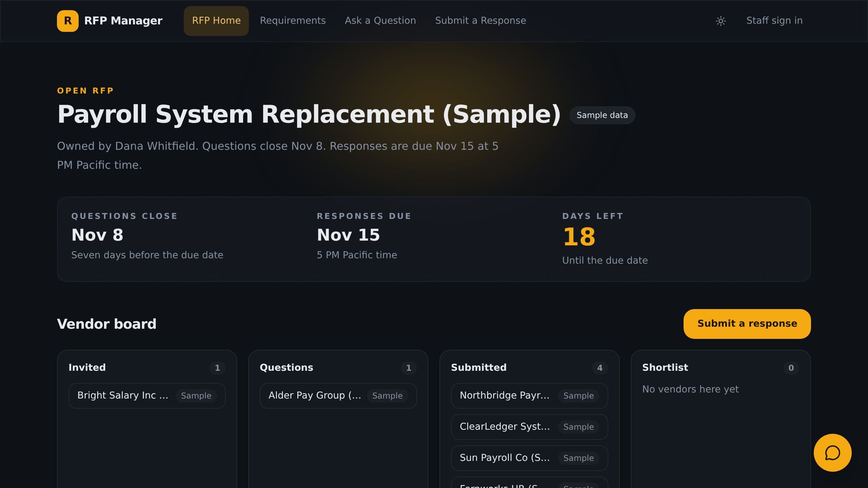Click the Questions column heading

pos(287,367)
